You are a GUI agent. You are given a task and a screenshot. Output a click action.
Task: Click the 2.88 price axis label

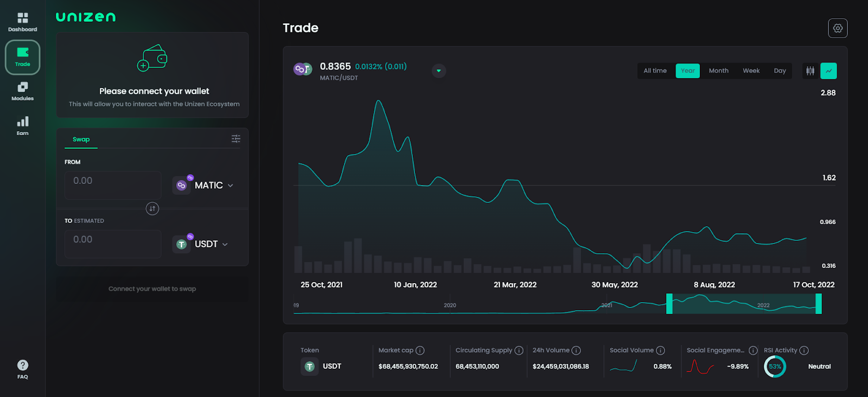click(x=828, y=93)
